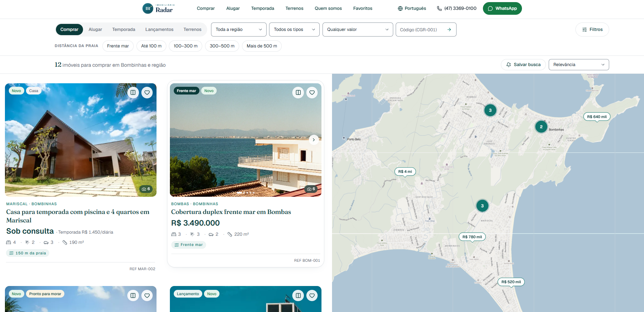Change language from Português
Viewport: 644px width, 312px height.
[x=412, y=8]
